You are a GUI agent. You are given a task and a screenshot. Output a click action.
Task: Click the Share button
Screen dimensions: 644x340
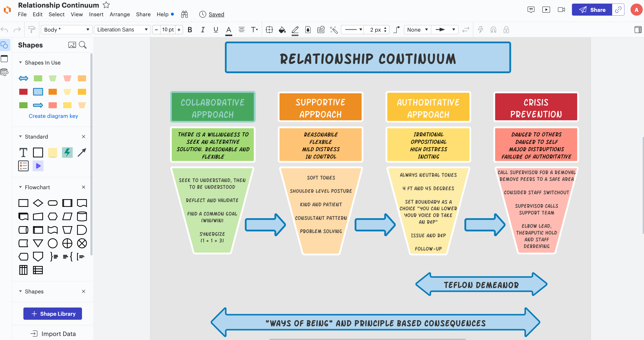point(592,10)
